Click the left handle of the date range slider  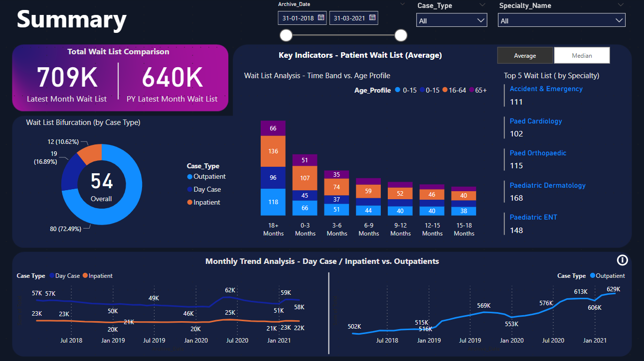click(286, 35)
